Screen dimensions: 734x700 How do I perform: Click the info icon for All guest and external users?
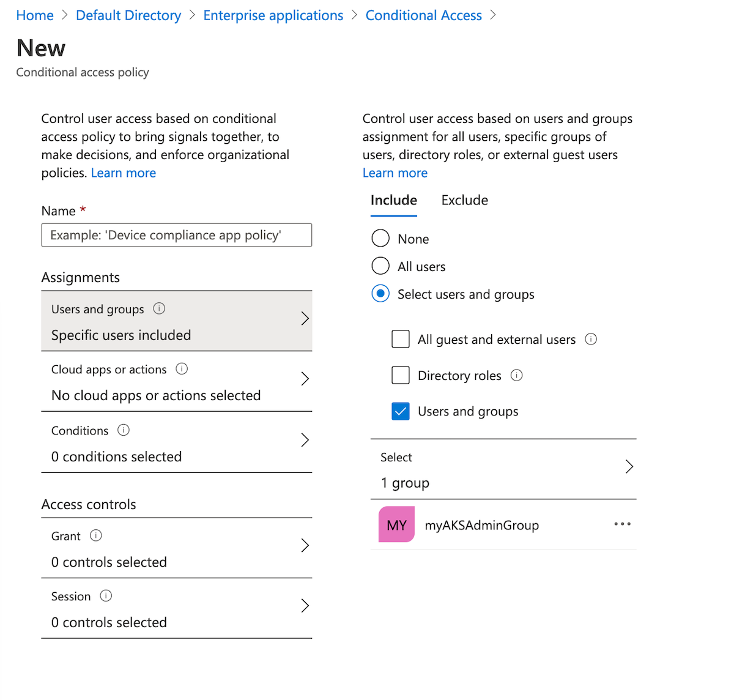(x=591, y=338)
